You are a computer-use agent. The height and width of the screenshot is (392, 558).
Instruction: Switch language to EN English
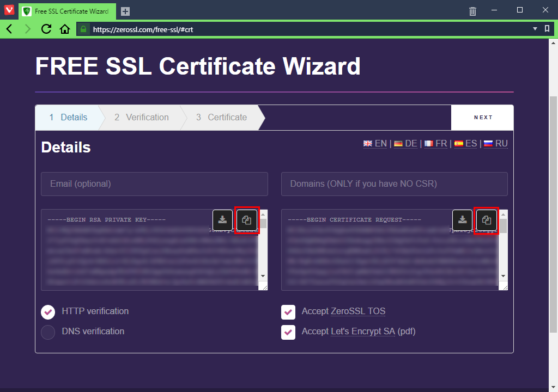[x=375, y=143]
